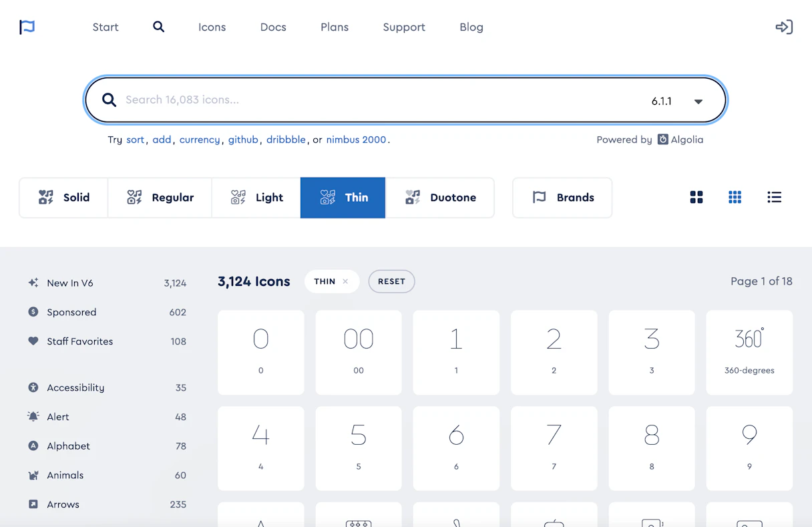
Task: Open the 6.1.1 version dropdown
Action: tap(677, 102)
